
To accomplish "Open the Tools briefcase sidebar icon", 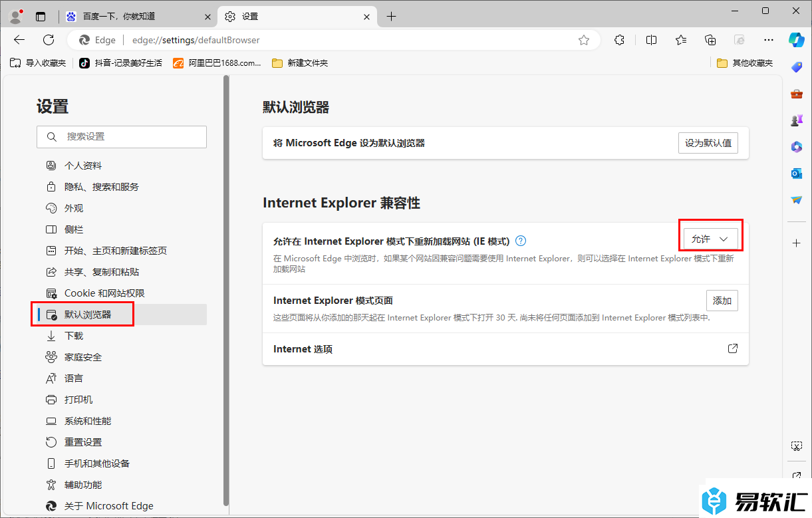I will point(797,94).
